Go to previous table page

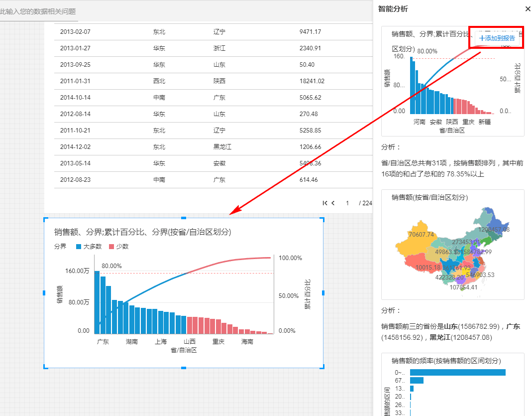(333, 203)
